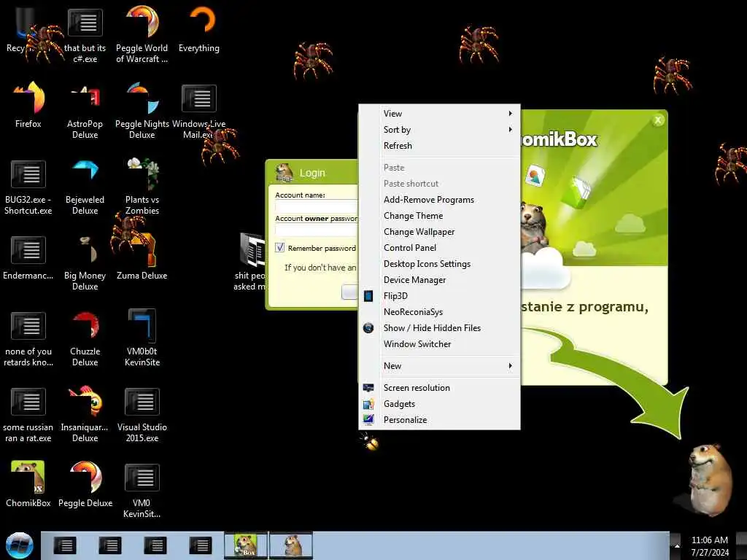747x560 pixels.
Task: Choose Add-Remove Programs menu entry
Action: click(x=439, y=200)
